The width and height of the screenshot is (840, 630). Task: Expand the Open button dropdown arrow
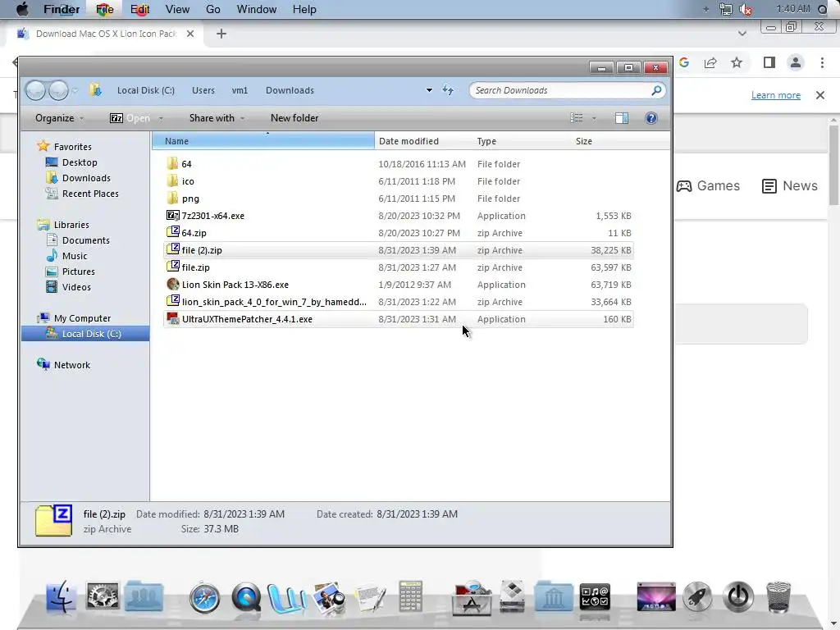160,118
